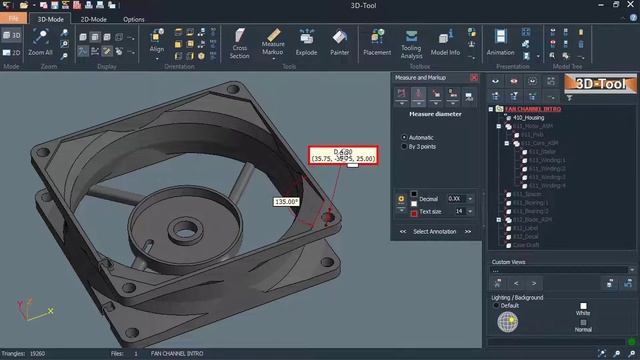Open the Options tab
This screenshot has height=360, width=640.
(x=133, y=19)
